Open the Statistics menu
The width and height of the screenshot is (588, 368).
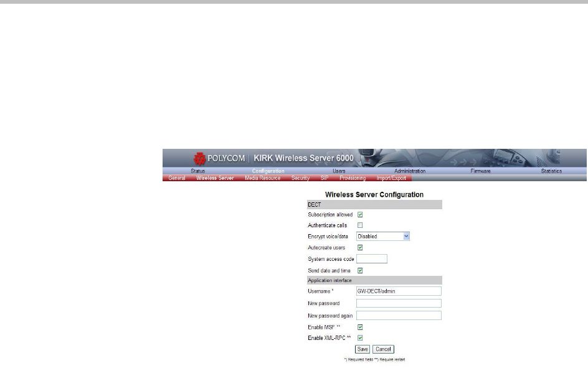551,171
